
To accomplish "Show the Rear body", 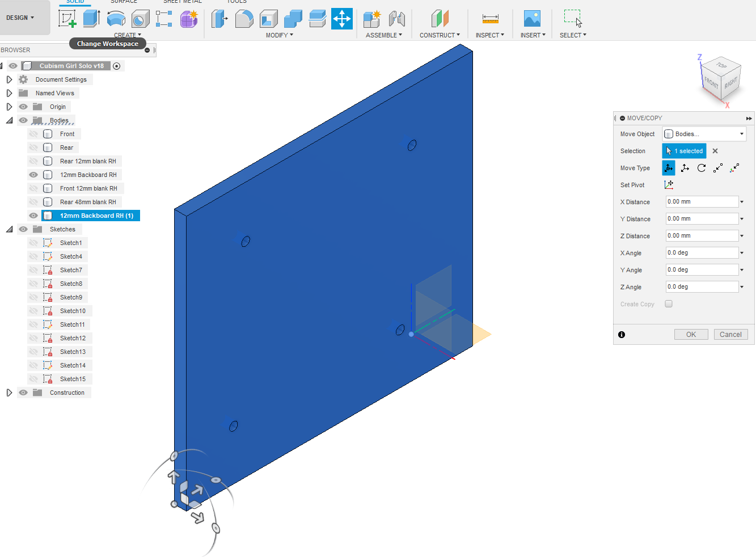I will 33,147.
